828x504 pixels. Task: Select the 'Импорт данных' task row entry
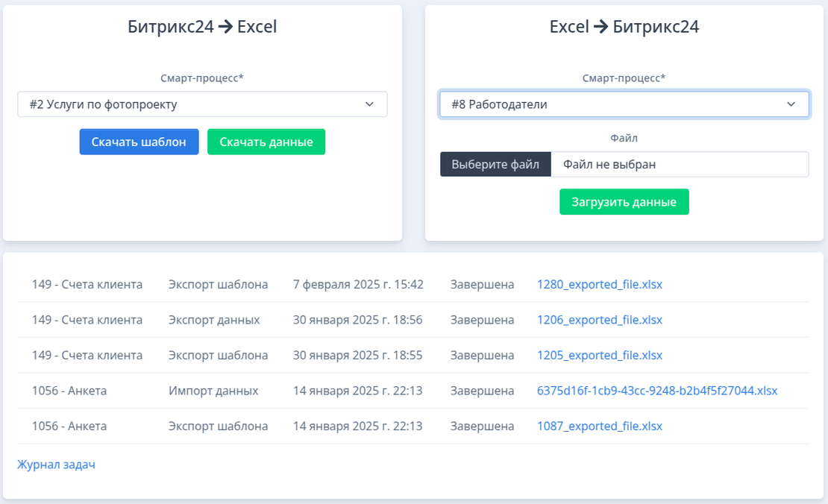[213, 391]
